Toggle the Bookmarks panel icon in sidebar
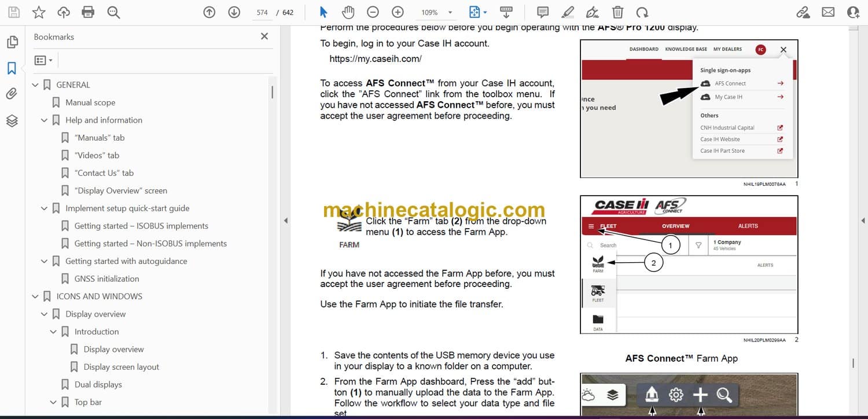 [x=12, y=68]
